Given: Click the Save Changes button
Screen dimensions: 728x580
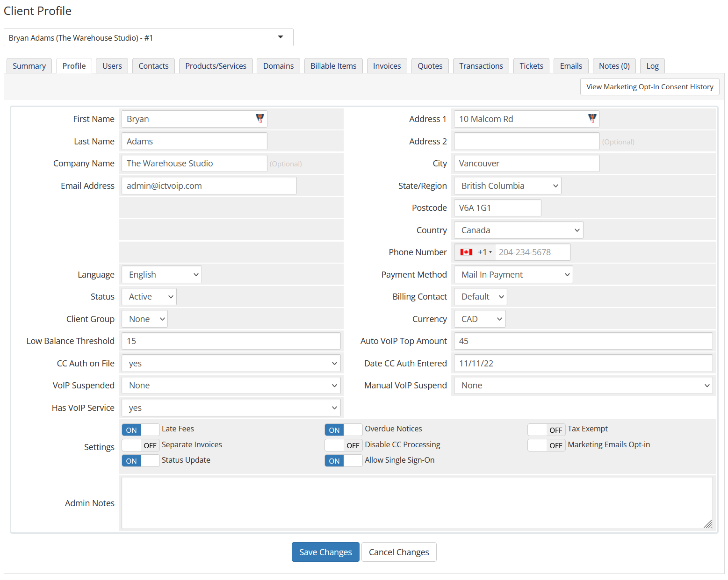Looking at the screenshot, I should click(325, 552).
